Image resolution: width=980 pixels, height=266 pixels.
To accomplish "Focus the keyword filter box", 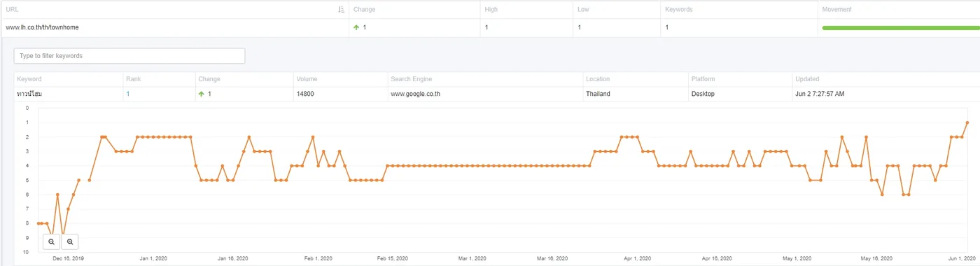I will [129, 56].
